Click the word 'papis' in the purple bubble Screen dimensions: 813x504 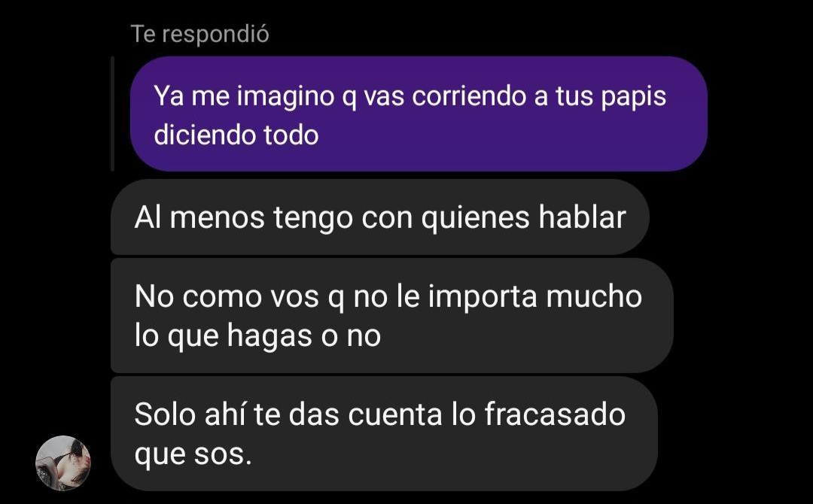click(634, 97)
